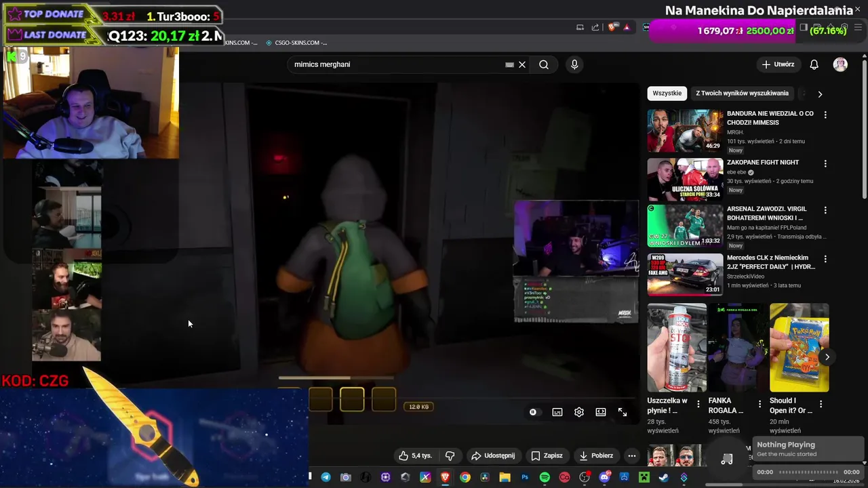
Task: Click the StrzeleckiVideo channel name
Action: [746, 277]
